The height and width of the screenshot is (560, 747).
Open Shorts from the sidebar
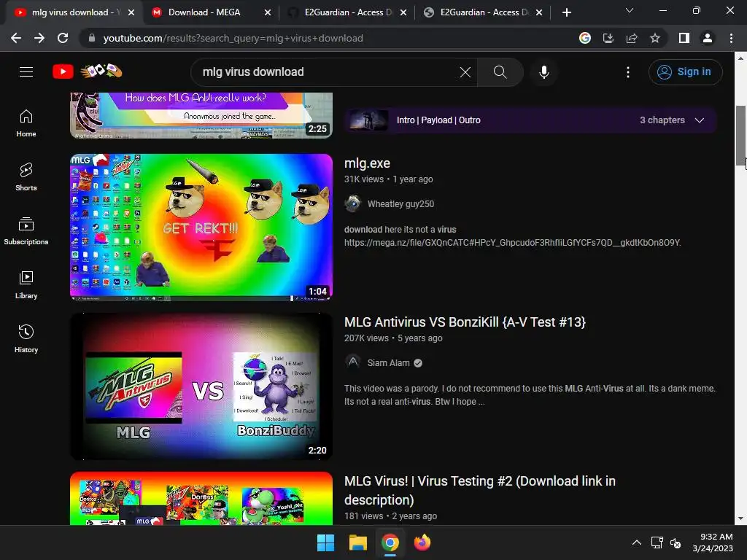coord(26,177)
